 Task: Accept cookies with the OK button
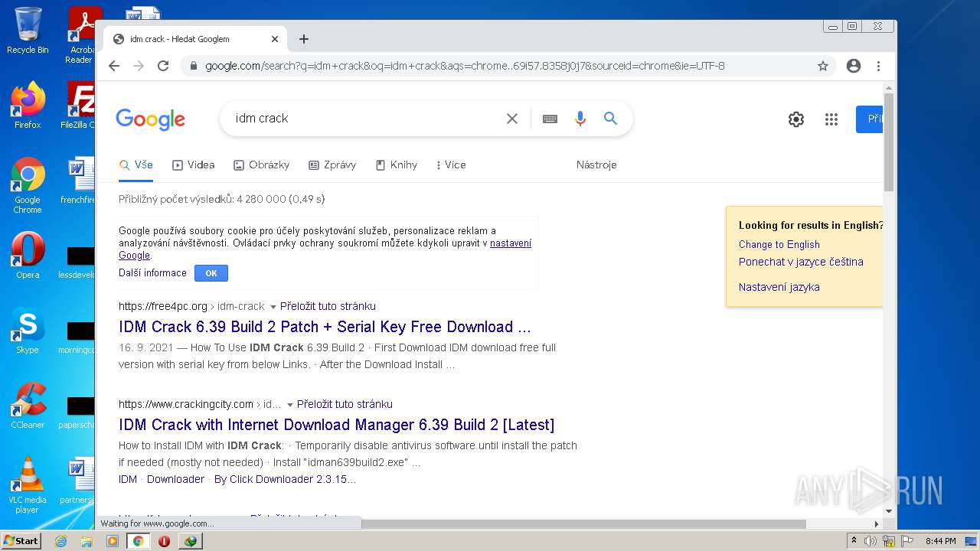click(x=211, y=273)
